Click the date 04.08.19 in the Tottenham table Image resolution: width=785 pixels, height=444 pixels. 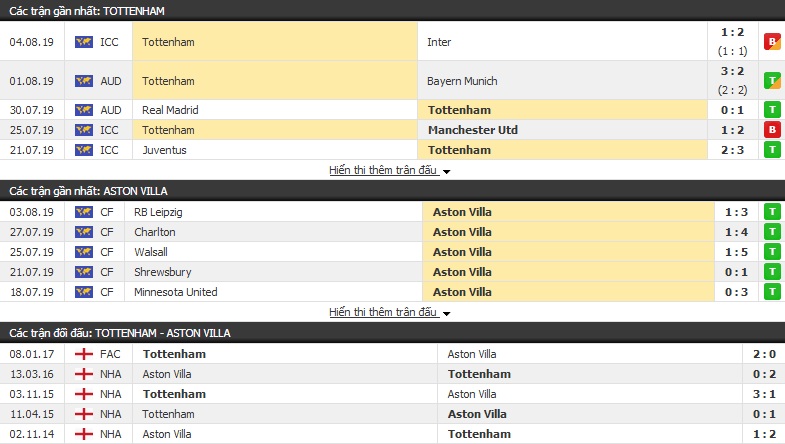click(x=32, y=42)
